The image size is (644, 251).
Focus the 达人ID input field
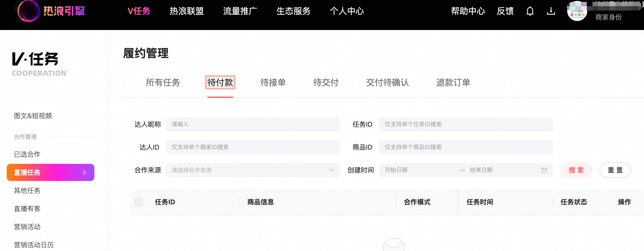[252, 147]
